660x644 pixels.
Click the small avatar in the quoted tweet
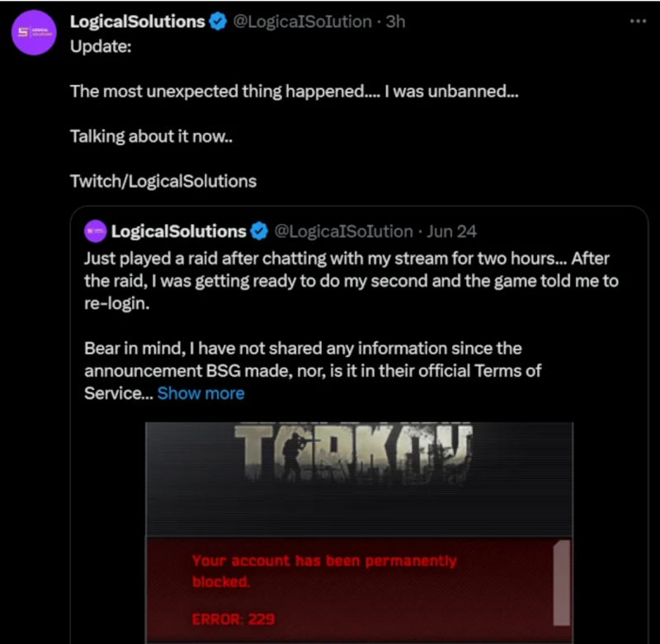pos(96,232)
